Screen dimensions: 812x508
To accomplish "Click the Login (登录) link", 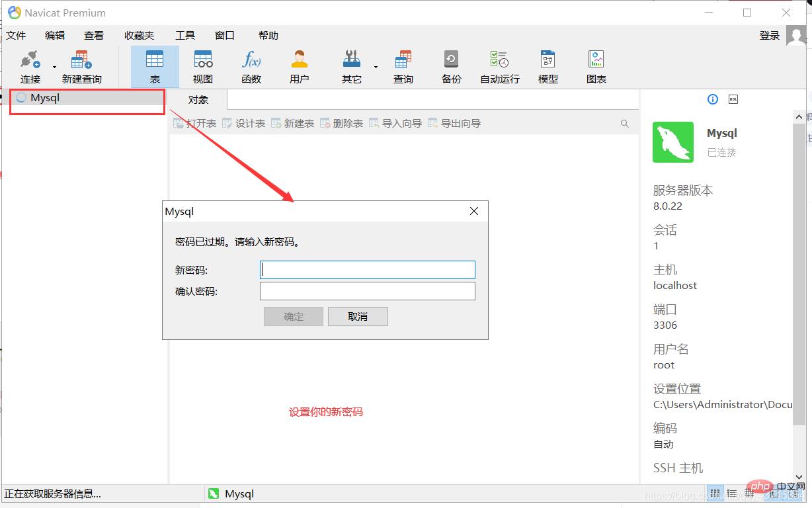I will [x=770, y=36].
